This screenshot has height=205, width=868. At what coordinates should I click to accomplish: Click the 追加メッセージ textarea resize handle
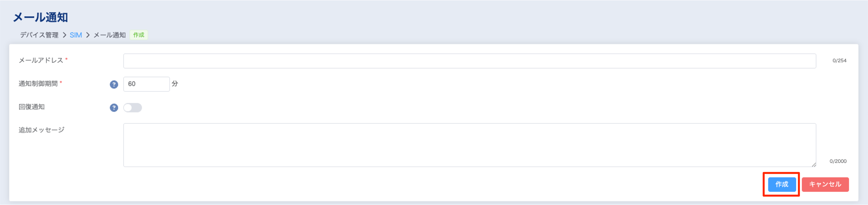(x=814, y=164)
